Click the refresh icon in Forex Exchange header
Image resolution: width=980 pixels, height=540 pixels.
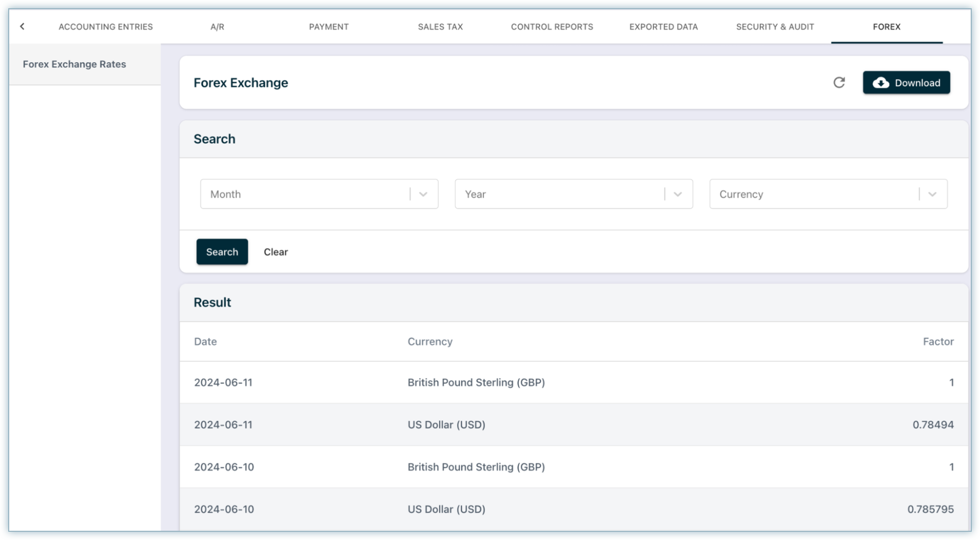point(839,82)
